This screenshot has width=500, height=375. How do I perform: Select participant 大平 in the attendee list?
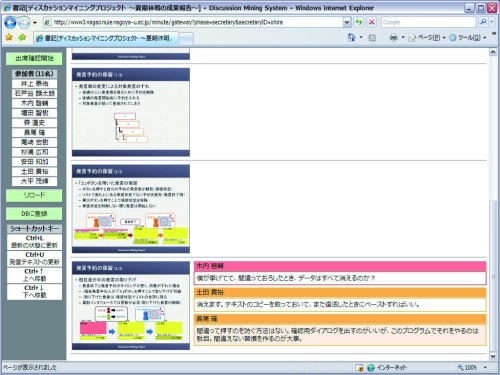[34, 181]
